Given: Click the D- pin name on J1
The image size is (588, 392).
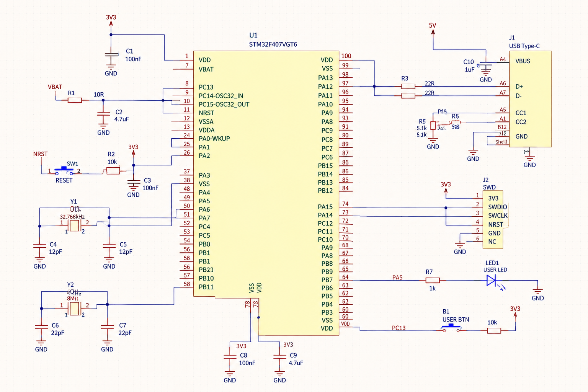Looking at the screenshot, I should (x=518, y=96).
